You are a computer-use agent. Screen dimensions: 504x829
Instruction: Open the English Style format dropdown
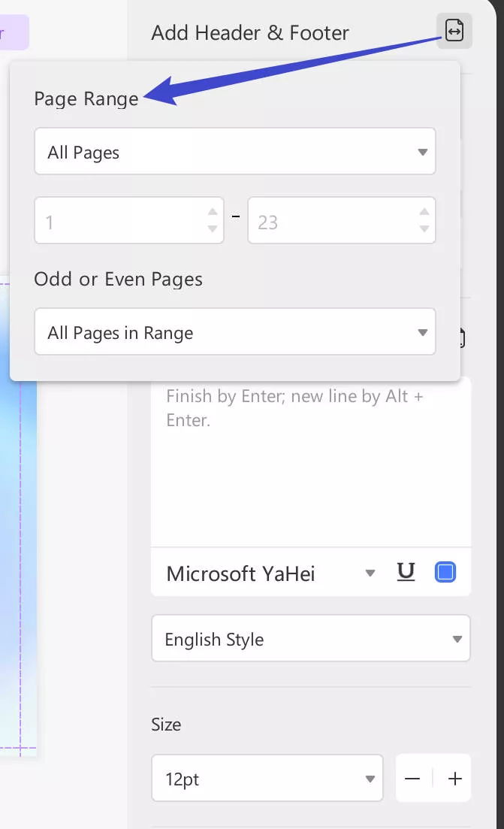[x=310, y=638]
